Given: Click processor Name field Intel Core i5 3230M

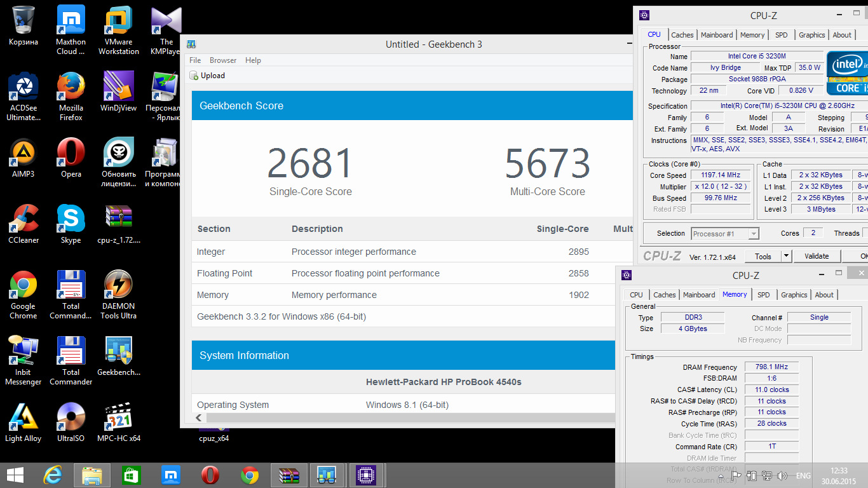Looking at the screenshot, I should 756,56.
